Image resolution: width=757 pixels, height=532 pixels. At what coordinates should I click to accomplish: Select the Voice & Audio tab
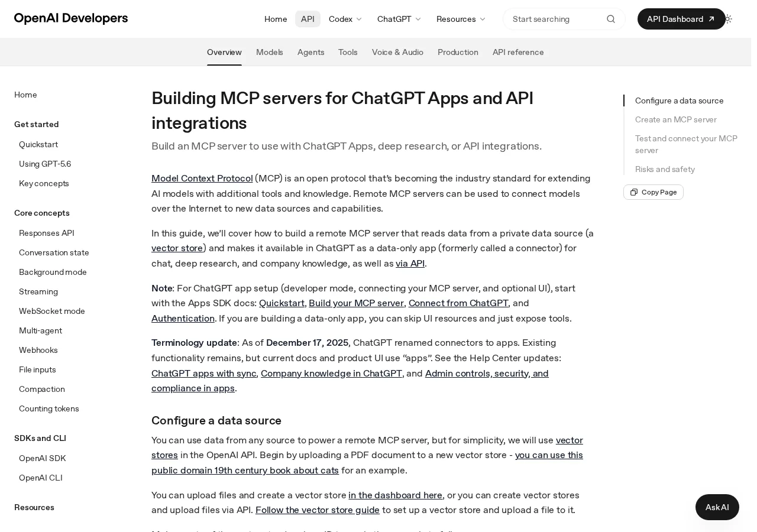point(397,52)
